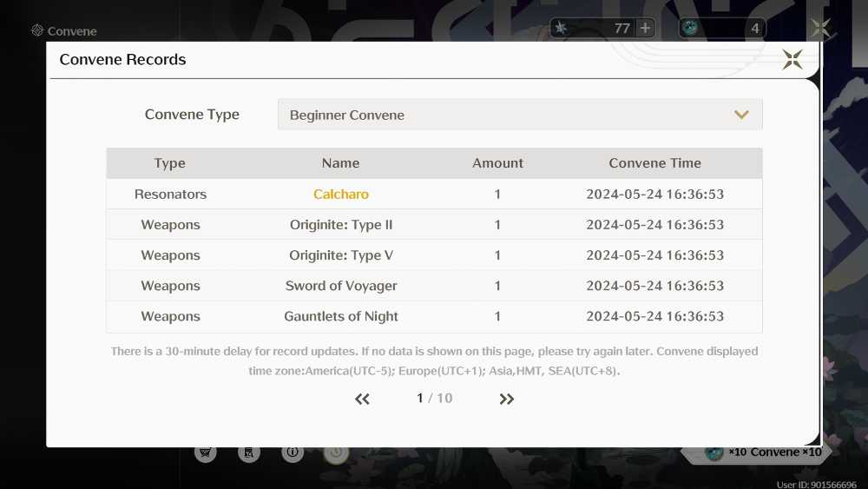Expand the Beginner Convene chevron arrow
Screen dimensions: 868x489
point(741,115)
